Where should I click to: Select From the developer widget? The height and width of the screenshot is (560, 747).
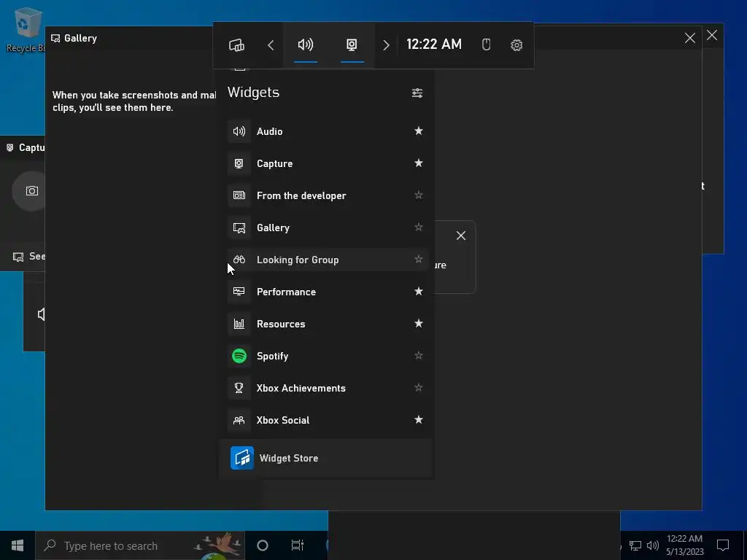[328, 195]
